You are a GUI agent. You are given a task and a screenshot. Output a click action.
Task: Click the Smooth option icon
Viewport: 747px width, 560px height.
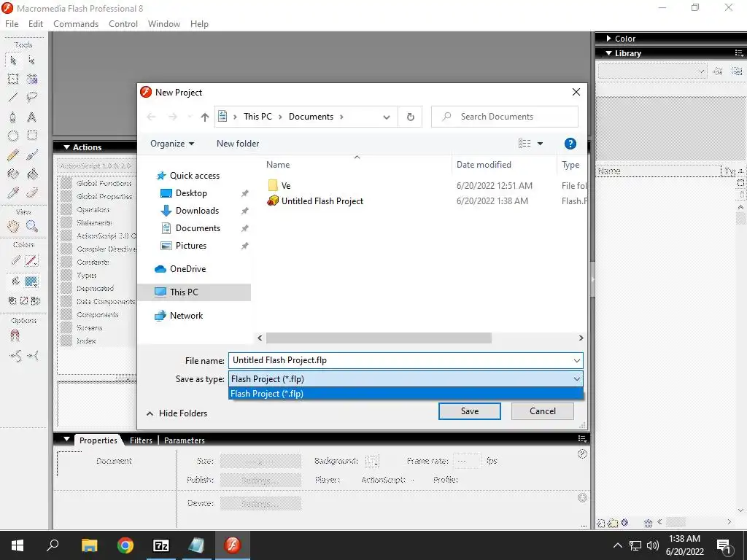tap(16, 355)
